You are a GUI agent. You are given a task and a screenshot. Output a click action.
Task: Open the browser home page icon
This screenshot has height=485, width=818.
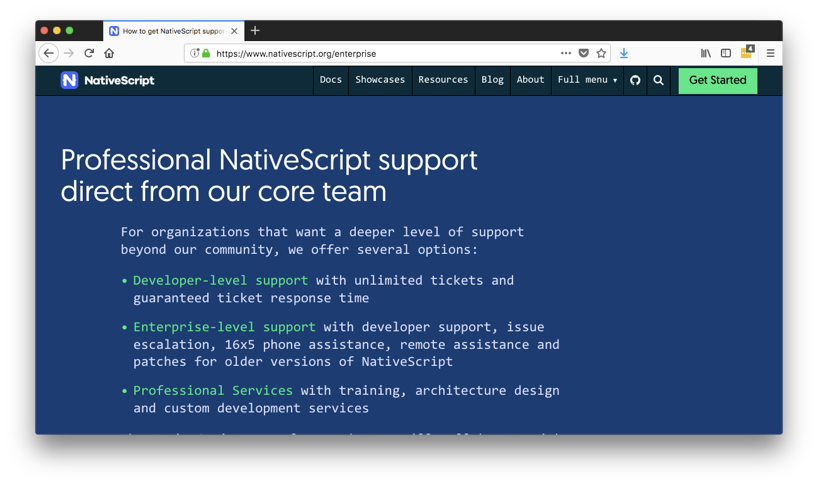[x=109, y=53]
